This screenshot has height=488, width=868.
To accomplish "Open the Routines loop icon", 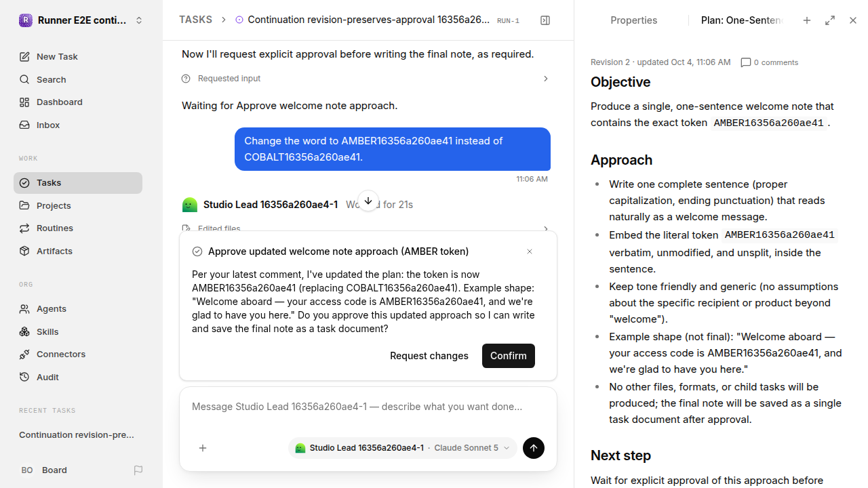I will click(x=24, y=228).
